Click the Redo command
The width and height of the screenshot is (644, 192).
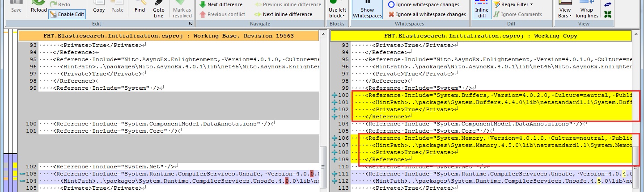(x=59, y=4)
